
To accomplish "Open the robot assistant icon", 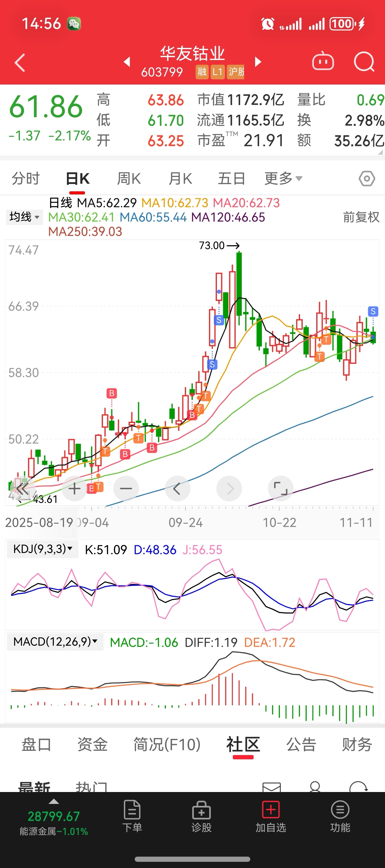I will coord(323,61).
